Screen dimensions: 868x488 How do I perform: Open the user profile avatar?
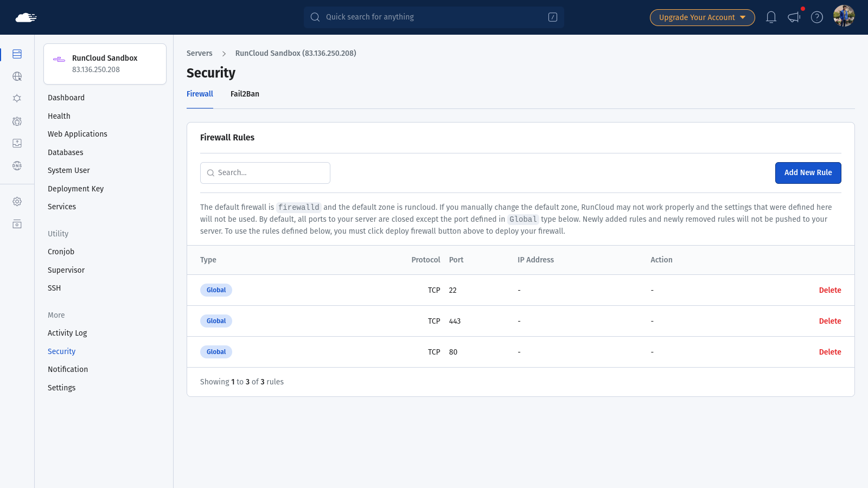point(844,16)
